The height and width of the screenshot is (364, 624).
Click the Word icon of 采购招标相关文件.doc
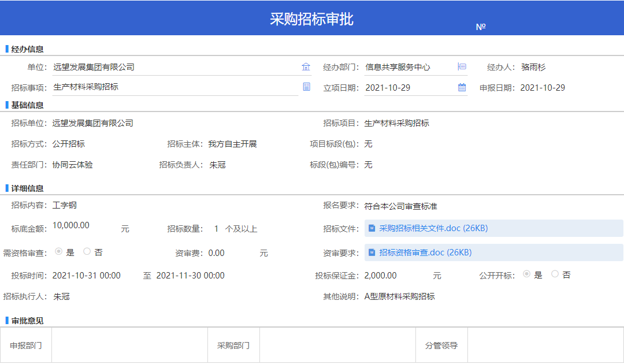372,228
